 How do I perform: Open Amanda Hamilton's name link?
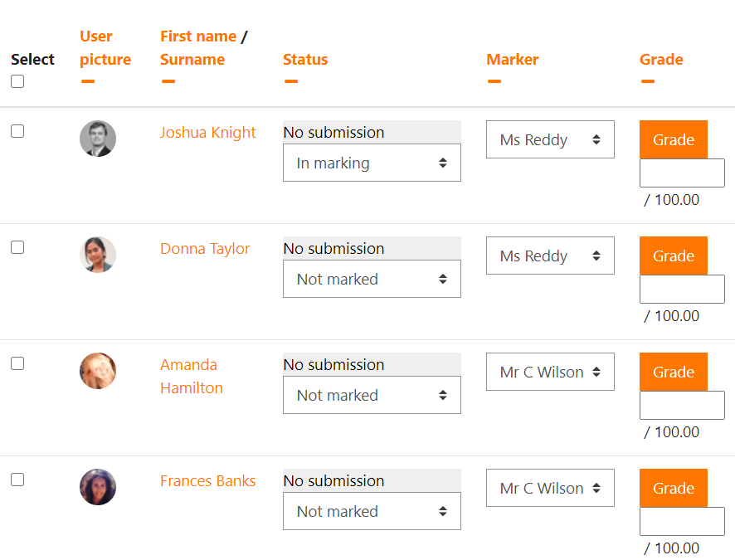[192, 377]
